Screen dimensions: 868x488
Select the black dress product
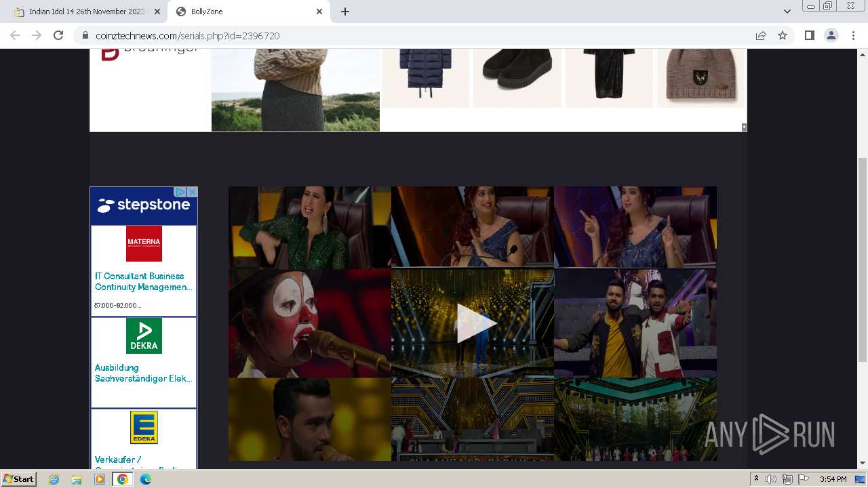point(609,78)
